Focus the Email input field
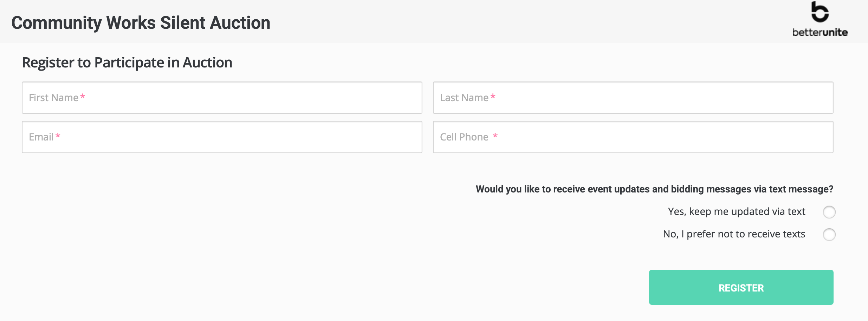 coord(222,137)
